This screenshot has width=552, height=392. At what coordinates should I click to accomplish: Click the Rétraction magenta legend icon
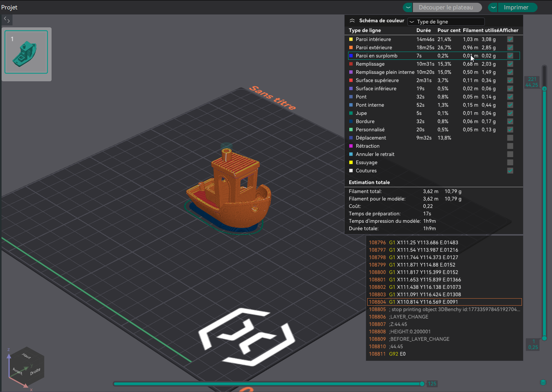tap(351, 146)
